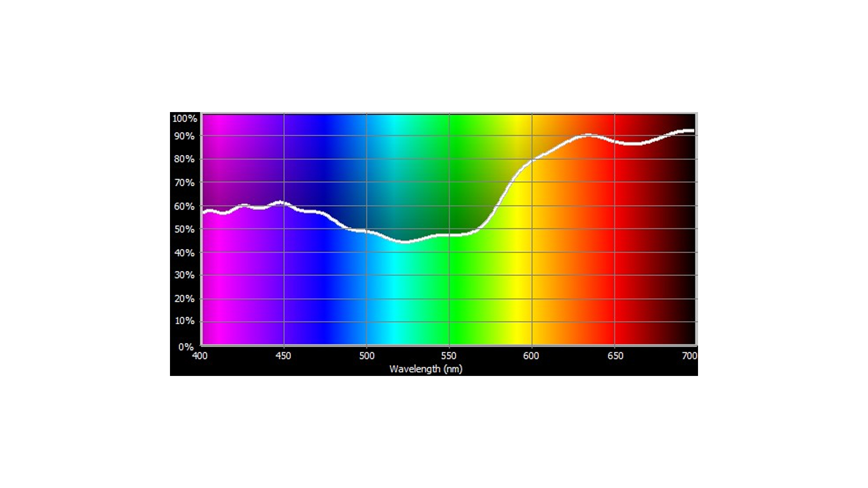This screenshot has width=868, height=488.
Task: Click the 40% vertical axis label
Action: [184, 253]
